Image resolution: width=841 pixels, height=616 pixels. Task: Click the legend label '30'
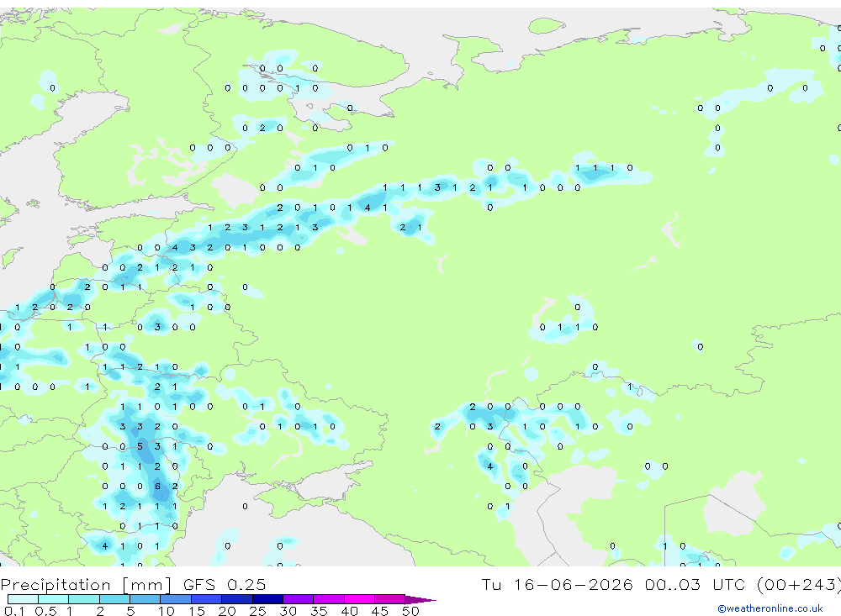click(288, 611)
